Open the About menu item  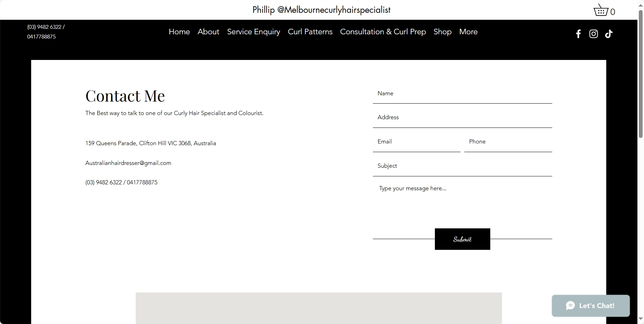[x=208, y=32]
